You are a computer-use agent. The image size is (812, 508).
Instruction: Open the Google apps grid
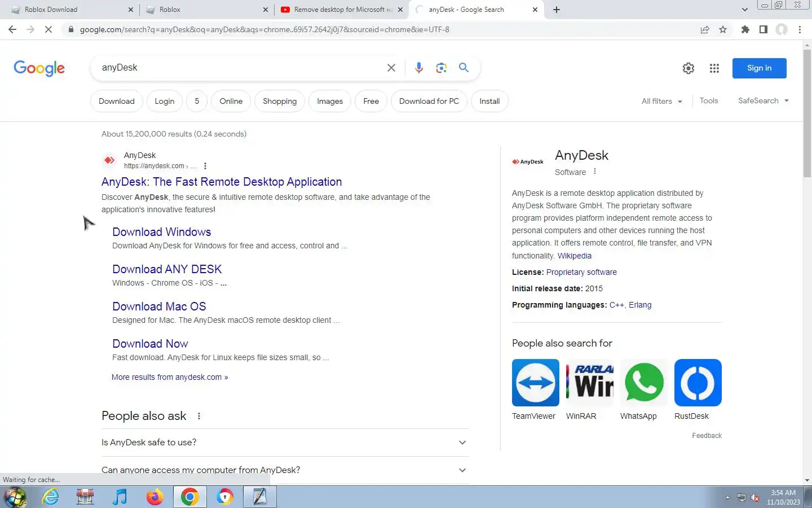click(714, 68)
